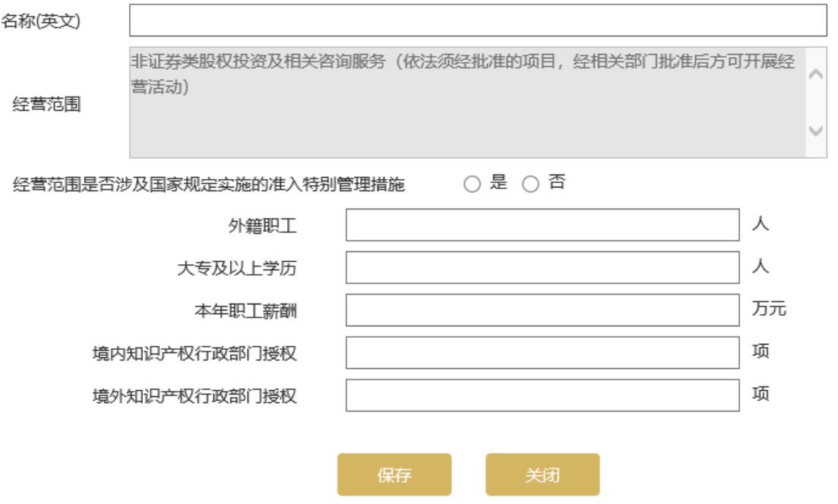Click the 本年职工薪酬 input field
Screen dimensions: 838x504
point(542,310)
